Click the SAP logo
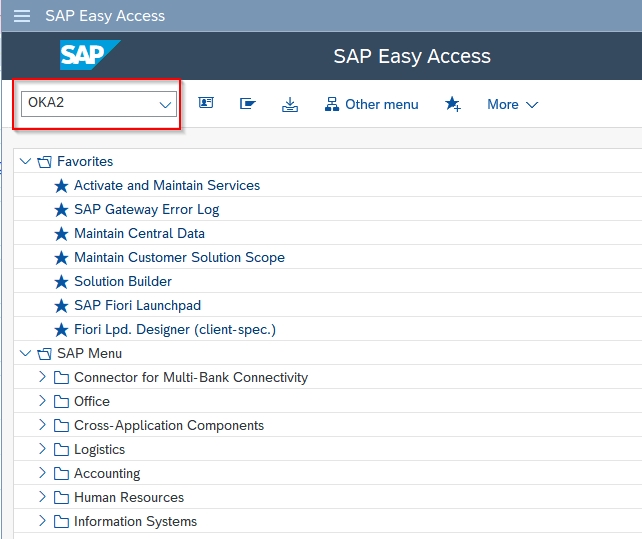 tap(90, 55)
